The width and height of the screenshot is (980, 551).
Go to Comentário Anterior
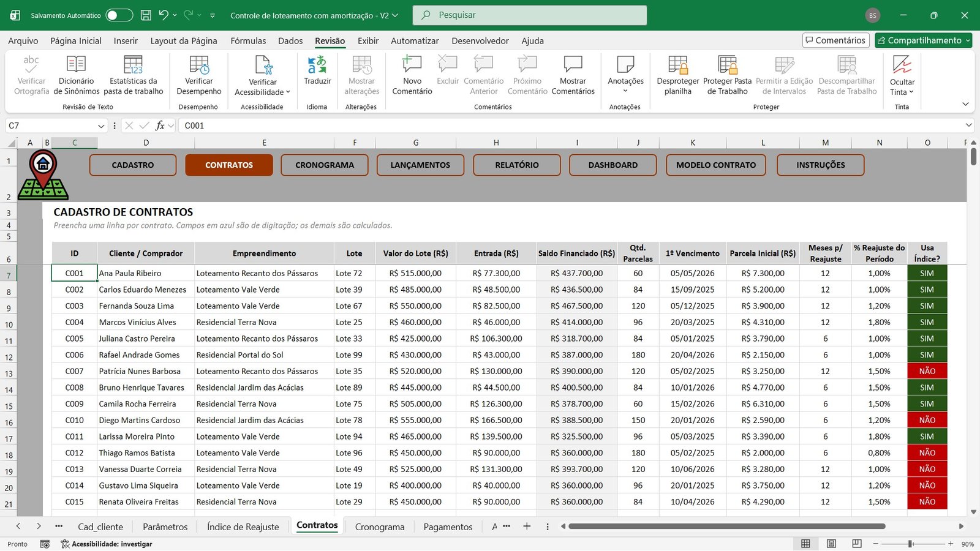click(x=484, y=75)
